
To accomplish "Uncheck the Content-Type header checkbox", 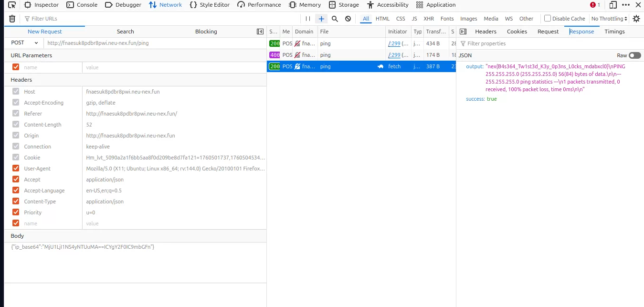I will (x=16, y=201).
